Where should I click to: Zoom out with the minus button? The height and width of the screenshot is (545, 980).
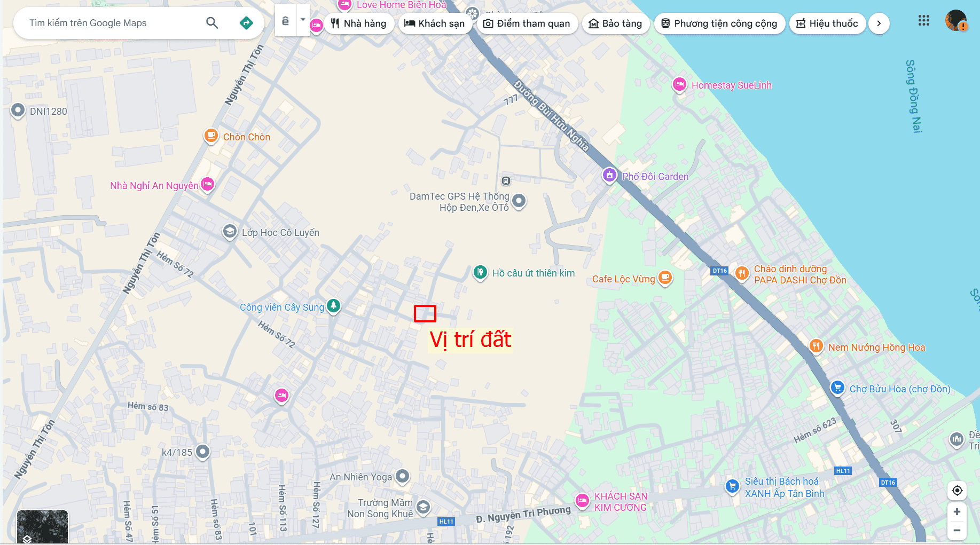point(957,530)
